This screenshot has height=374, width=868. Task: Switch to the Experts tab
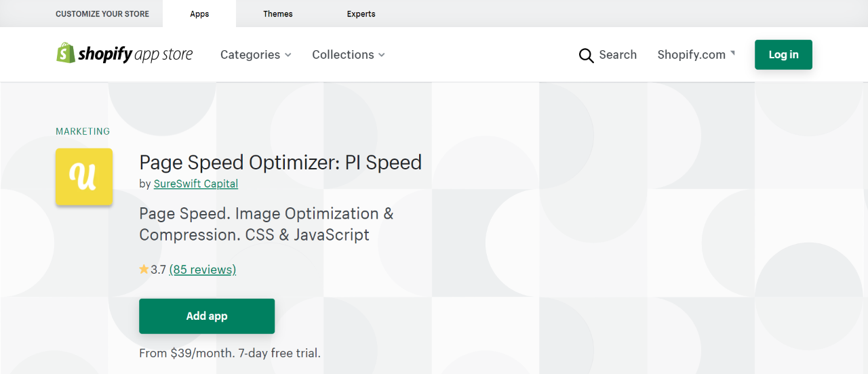pyautogui.click(x=361, y=14)
